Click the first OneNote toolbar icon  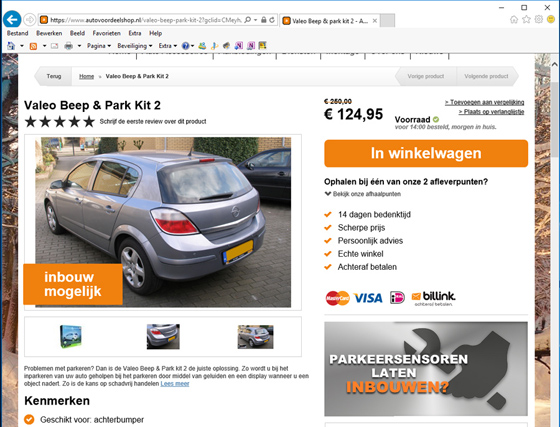pyautogui.click(x=239, y=45)
